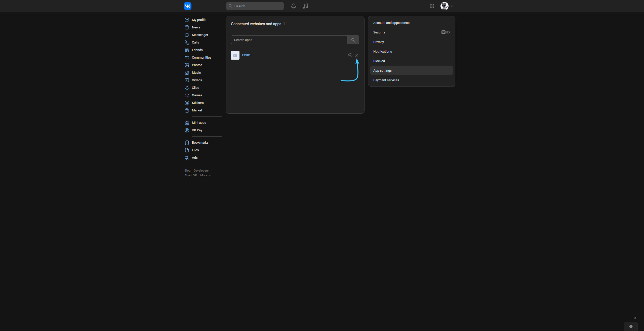Viewport: 644px width, 331px height.
Task: Click the Search apps input field
Action: point(289,40)
